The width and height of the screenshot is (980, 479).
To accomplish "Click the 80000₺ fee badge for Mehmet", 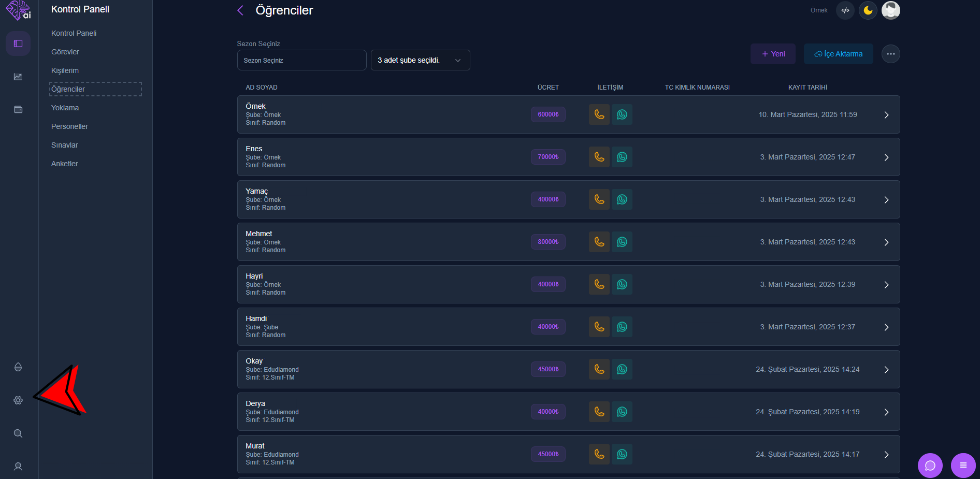I will pyautogui.click(x=548, y=242).
